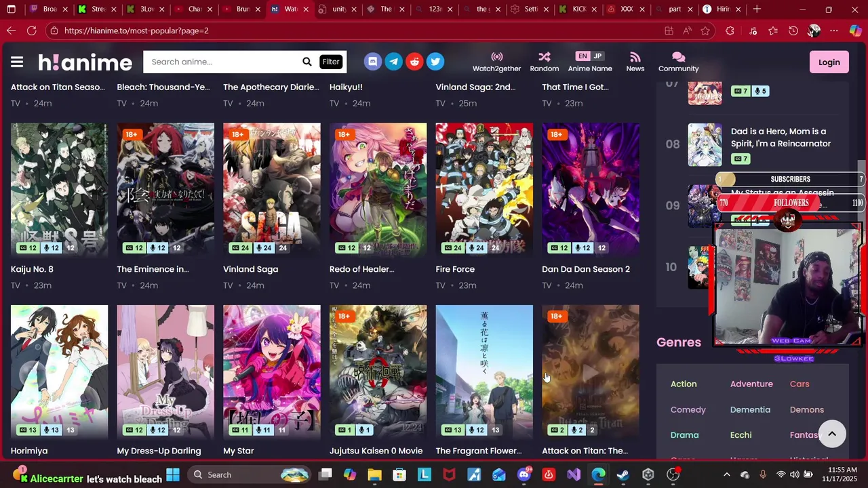Open a new browser tab

(757, 9)
